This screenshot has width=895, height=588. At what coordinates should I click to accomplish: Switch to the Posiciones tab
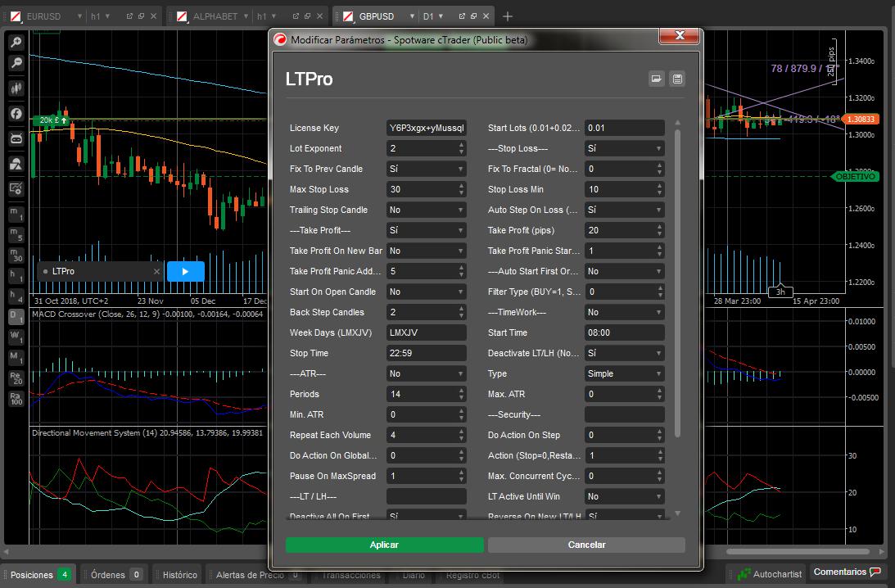click(39, 574)
